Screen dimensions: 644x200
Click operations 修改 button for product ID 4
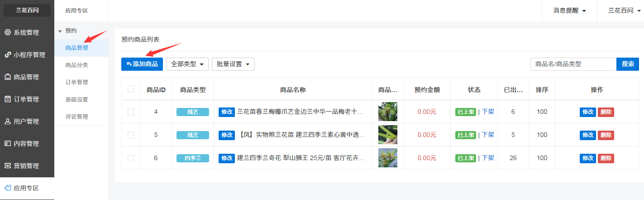[x=588, y=112]
